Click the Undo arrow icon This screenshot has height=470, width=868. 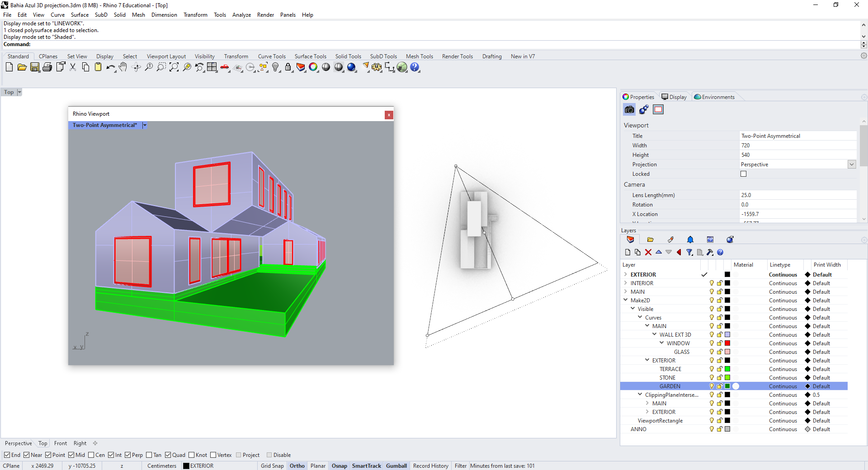click(x=110, y=67)
